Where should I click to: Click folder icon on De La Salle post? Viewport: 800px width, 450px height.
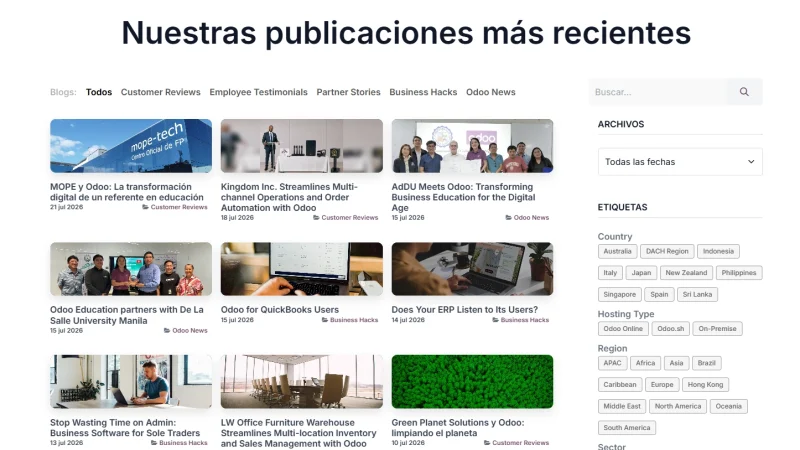[167, 331]
